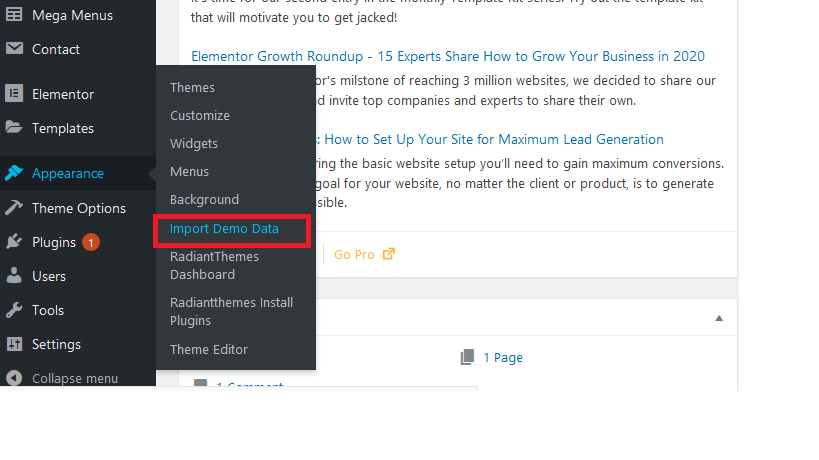Click the Appearance paintbrush icon
Image resolution: width=819 pixels, height=460 pixels.
[x=14, y=173]
